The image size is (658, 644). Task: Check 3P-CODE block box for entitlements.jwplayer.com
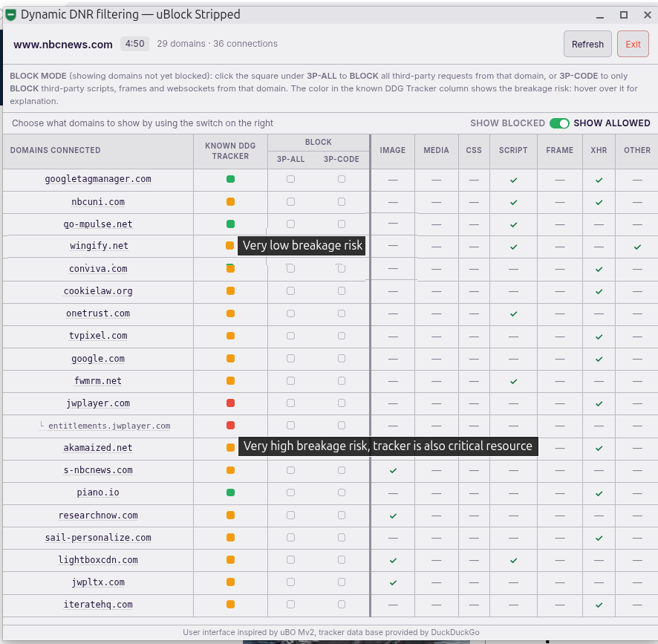pos(342,426)
